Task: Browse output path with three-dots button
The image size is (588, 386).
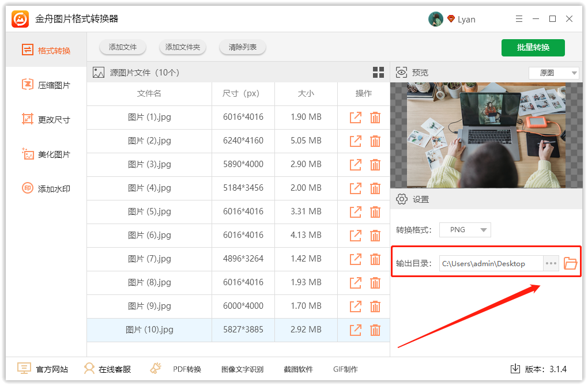Action: [551, 263]
